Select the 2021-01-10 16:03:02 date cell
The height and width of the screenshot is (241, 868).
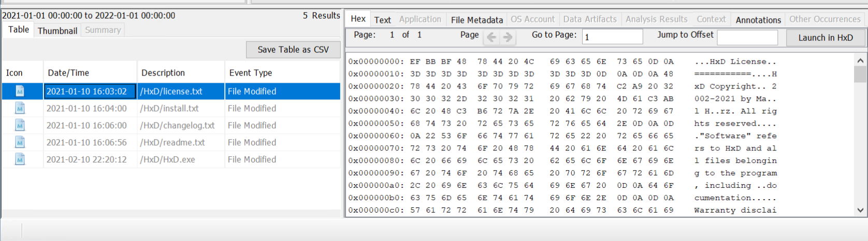90,91
